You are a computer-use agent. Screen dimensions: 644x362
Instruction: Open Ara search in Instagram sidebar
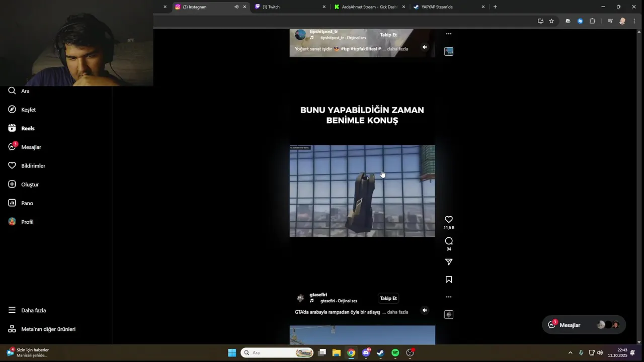[x=19, y=91]
